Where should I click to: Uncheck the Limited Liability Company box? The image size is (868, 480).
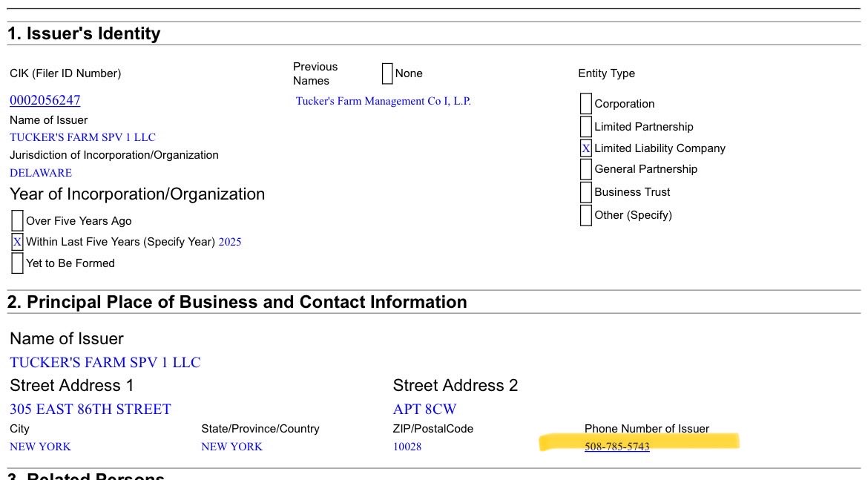tap(586, 148)
